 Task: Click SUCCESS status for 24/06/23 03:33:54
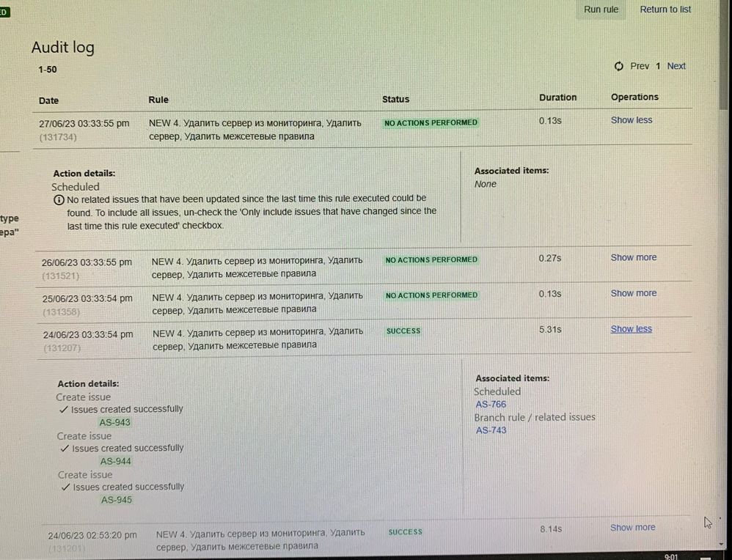click(x=403, y=331)
